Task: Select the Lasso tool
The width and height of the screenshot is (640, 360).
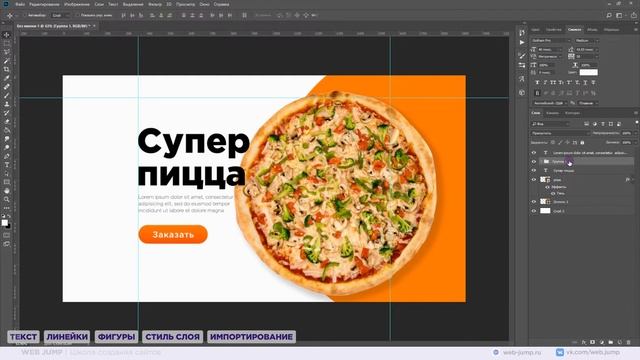Action: coord(7,52)
